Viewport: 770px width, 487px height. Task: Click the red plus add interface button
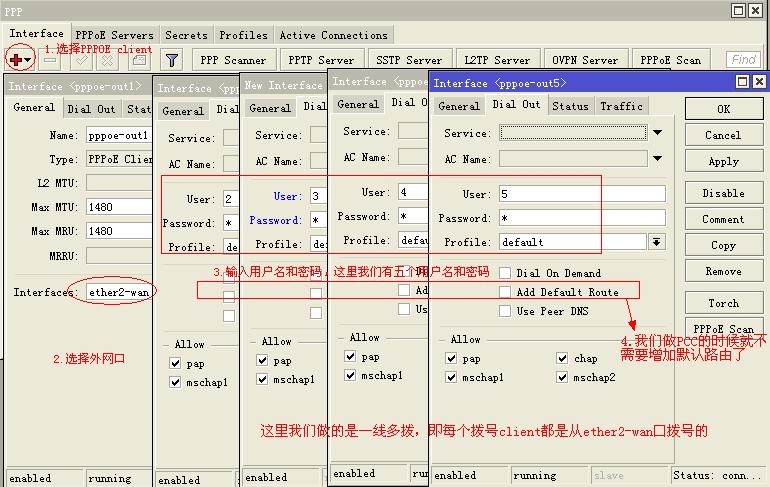pos(20,60)
